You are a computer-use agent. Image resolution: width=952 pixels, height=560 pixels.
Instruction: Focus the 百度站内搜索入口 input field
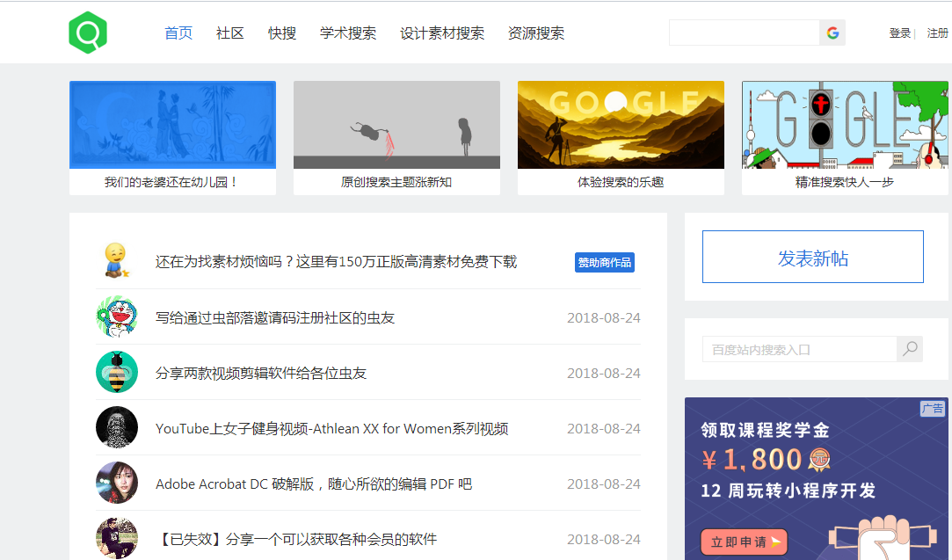pos(800,349)
